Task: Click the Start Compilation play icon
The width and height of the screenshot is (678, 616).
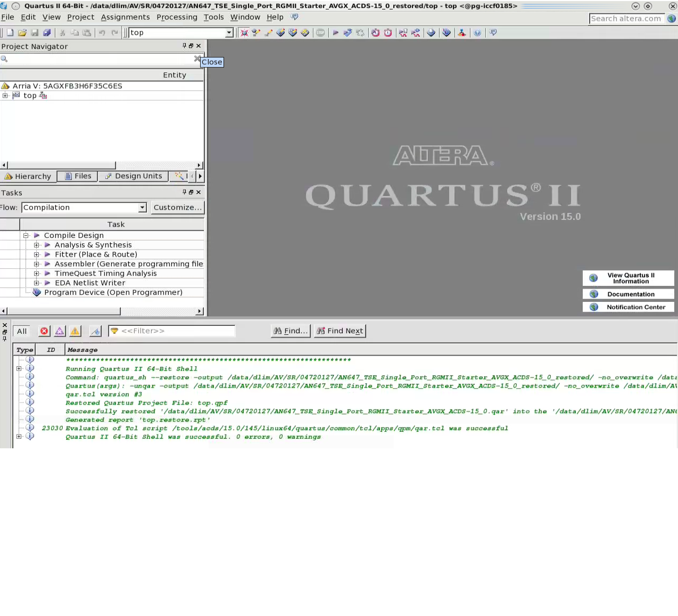Action: (x=336, y=32)
